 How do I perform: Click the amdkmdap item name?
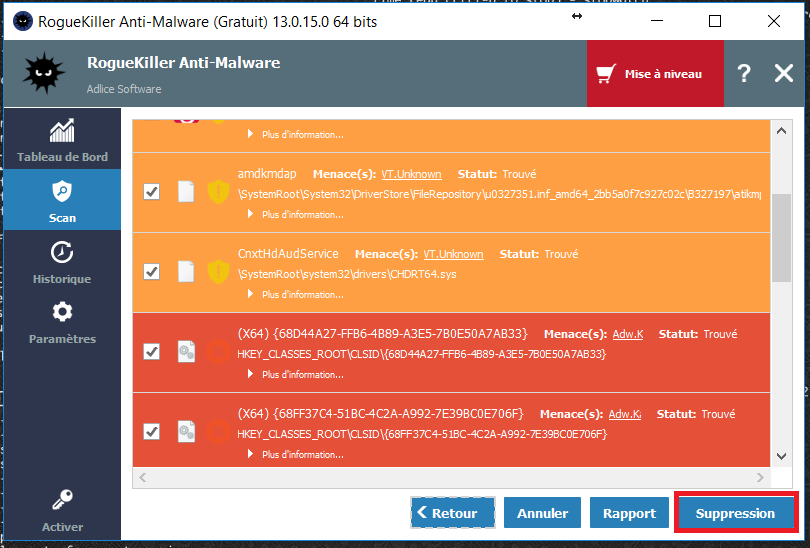(267, 174)
